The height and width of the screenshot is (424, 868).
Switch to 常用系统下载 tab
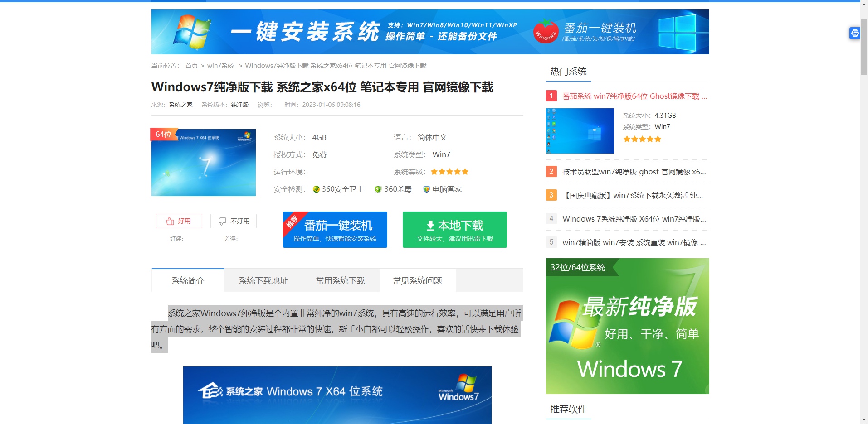tap(341, 280)
